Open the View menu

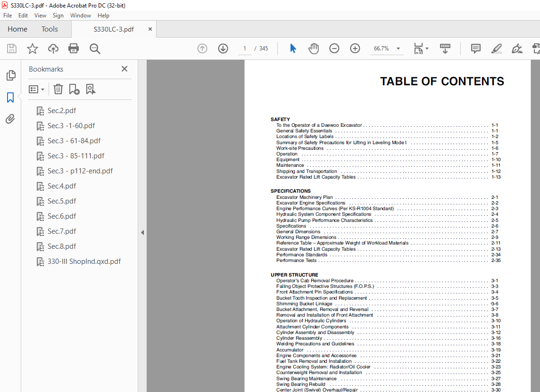40,16
